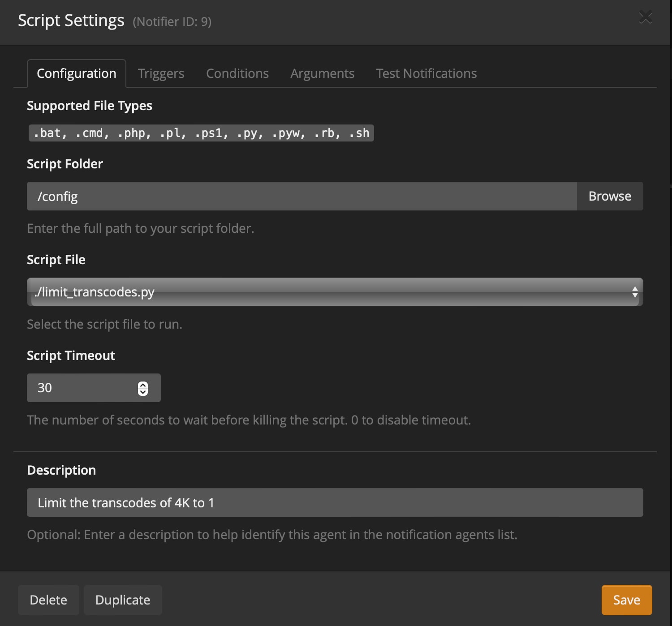Increase script timeout with up arrow

pos(143,385)
